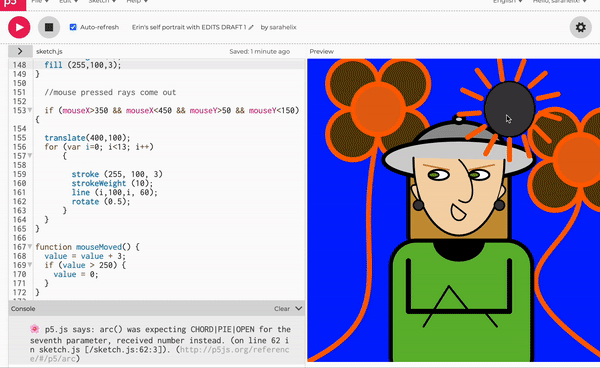Collapse the console with the chevron
600x368 pixels.
coord(299,308)
